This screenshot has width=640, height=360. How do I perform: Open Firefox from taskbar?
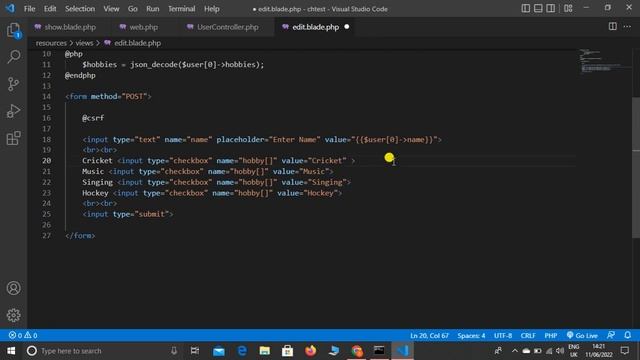tap(311, 351)
